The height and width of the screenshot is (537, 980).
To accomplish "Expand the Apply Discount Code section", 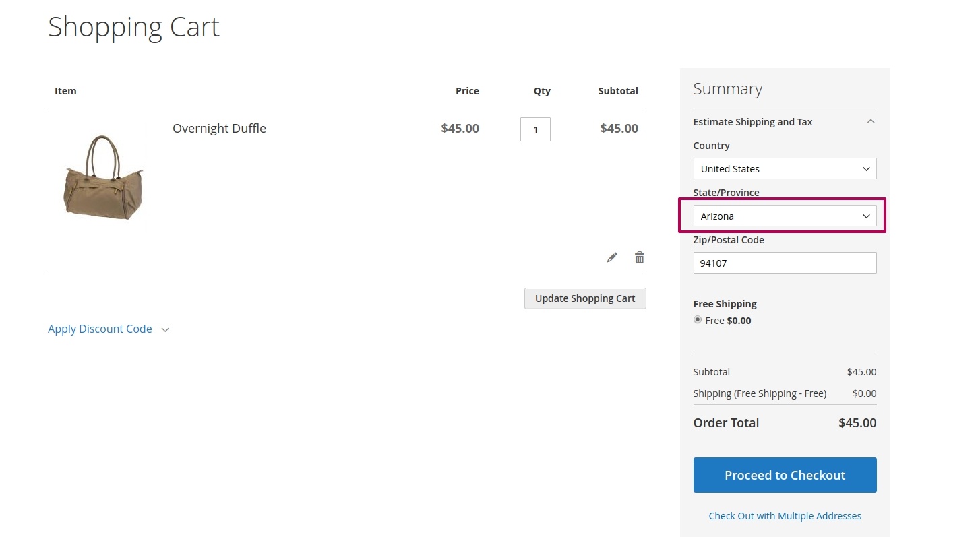I will click(108, 329).
